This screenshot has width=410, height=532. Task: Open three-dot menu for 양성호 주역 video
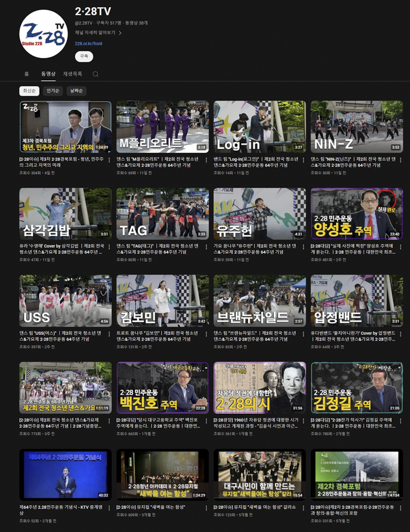400,247
